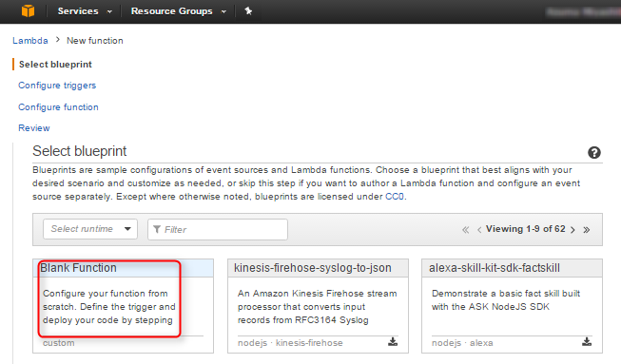Download the kinesis-firehose-syslog-to-json blueprint
The width and height of the screenshot is (621, 364).
tap(393, 342)
